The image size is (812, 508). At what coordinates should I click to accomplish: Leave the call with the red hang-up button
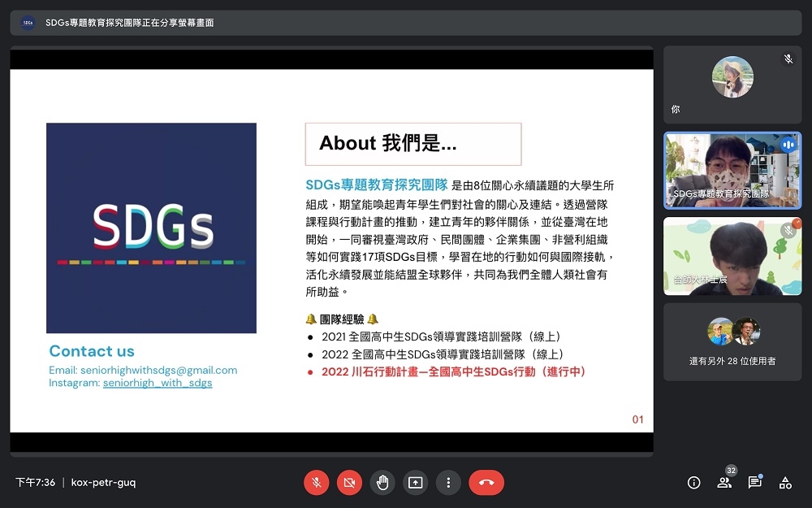(x=486, y=483)
